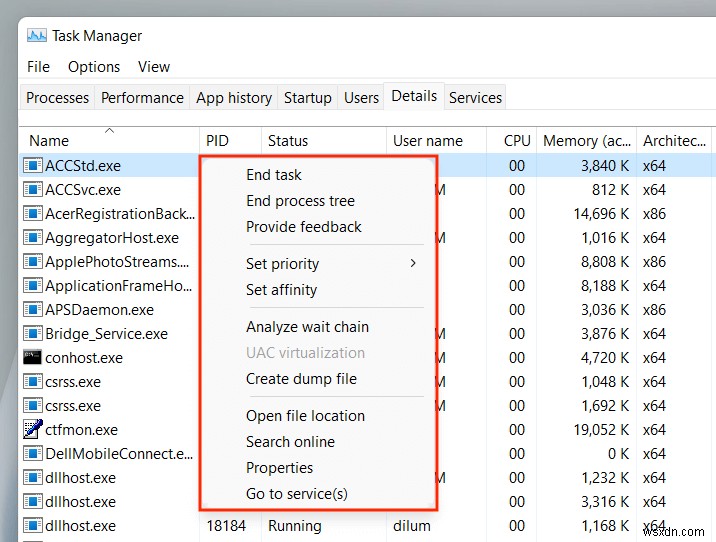716x542 pixels.
Task: Click the Bridge_Service.exe process icon
Action: click(32, 334)
